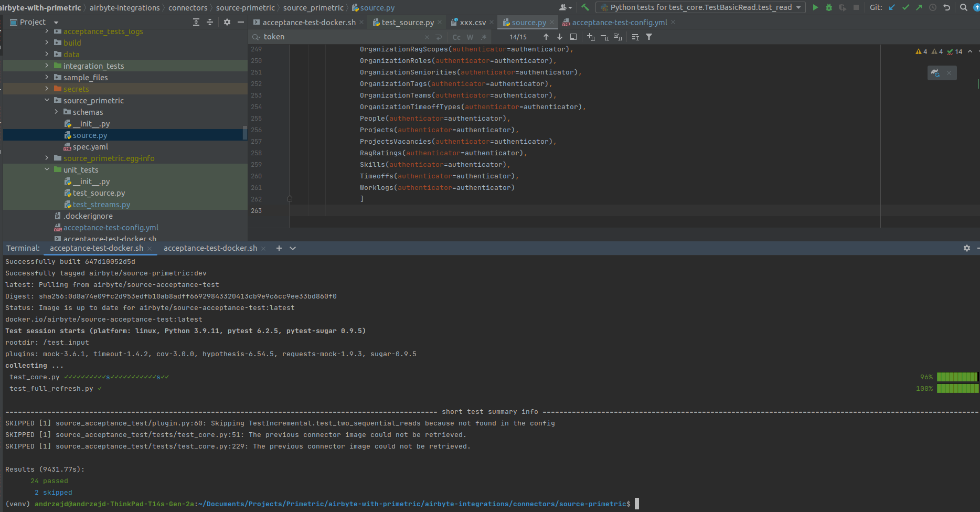
Task: Collapse the source_primetric folder
Action: click(x=47, y=100)
